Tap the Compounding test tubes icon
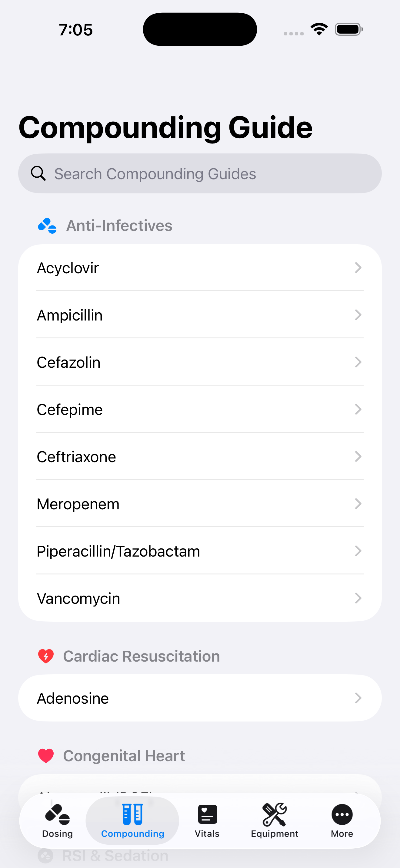Screen dimensions: 400x868 [x=132, y=814]
